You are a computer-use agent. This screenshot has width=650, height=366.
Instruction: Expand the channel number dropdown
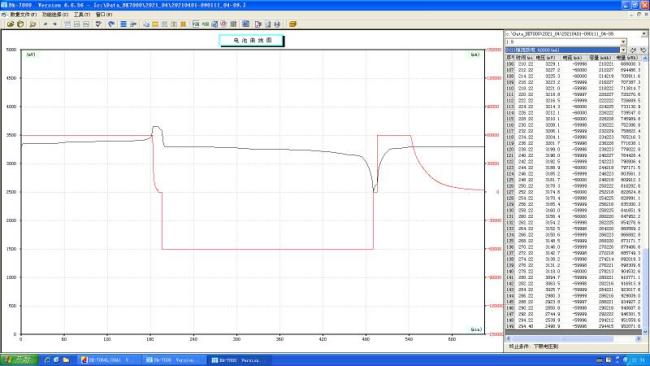(623, 42)
